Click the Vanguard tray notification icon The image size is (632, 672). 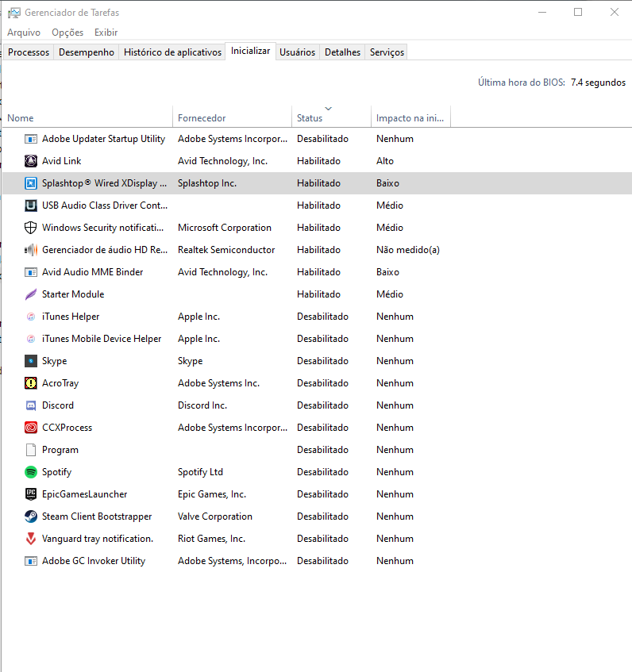tap(31, 539)
